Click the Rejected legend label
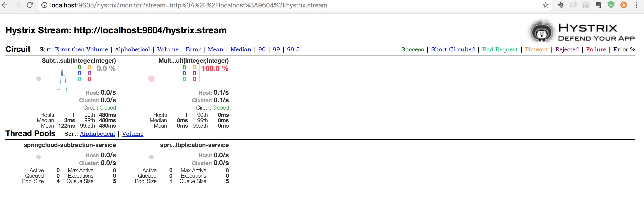Image resolution: width=644 pixels, height=211 pixels. coord(567,49)
